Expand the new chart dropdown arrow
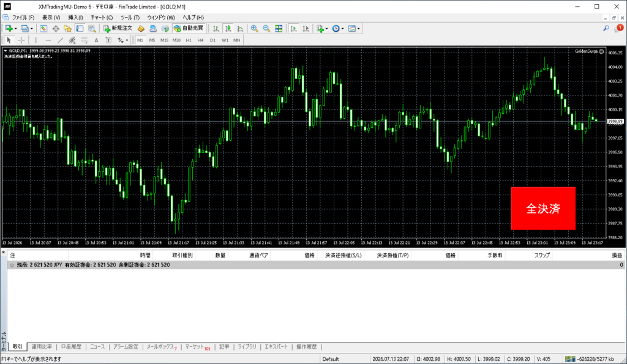This screenshot has height=364, width=627. click(15, 29)
